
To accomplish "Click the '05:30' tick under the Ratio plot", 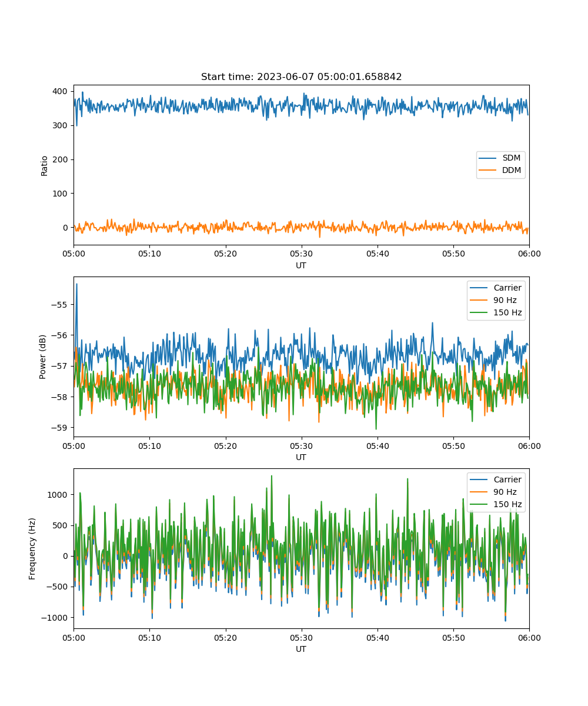I will [x=301, y=254].
